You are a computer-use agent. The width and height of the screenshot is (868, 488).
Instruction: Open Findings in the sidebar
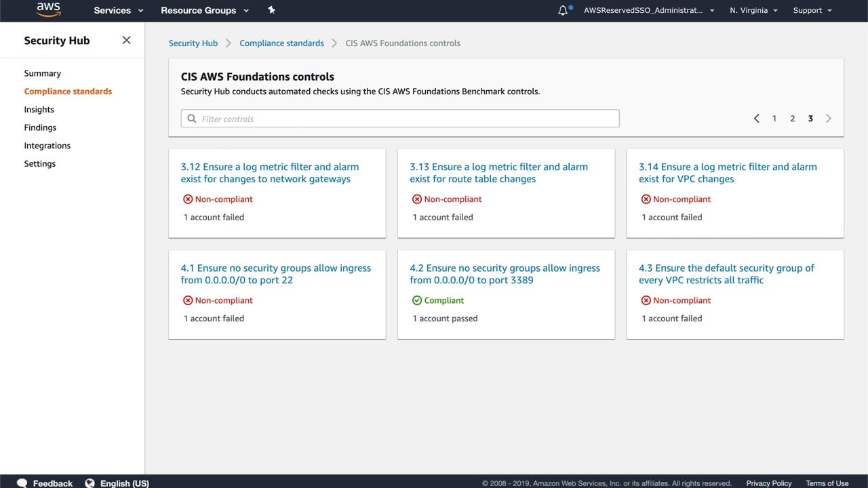coord(40,127)
